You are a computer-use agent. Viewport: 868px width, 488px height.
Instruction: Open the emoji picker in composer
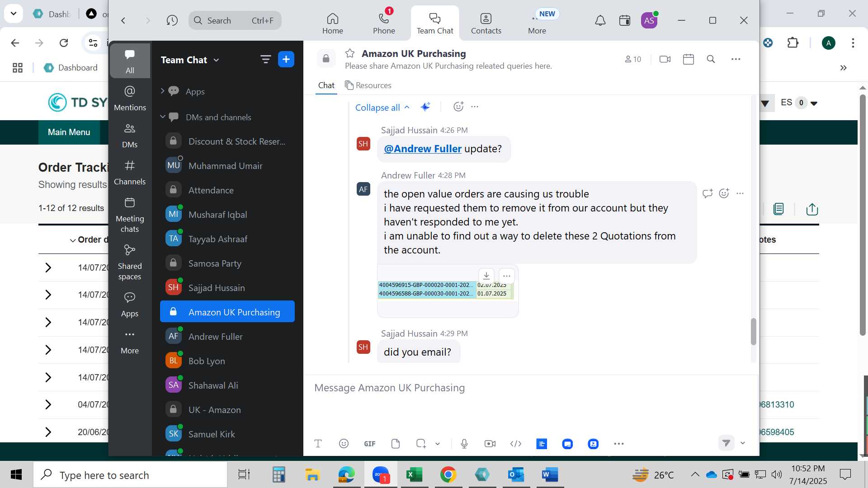(344, 444)
